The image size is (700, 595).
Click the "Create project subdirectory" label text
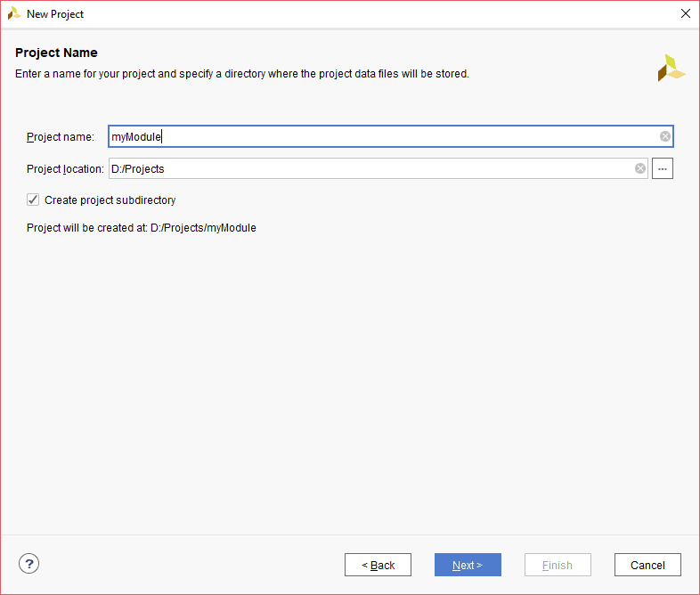(x=110, y=200)
